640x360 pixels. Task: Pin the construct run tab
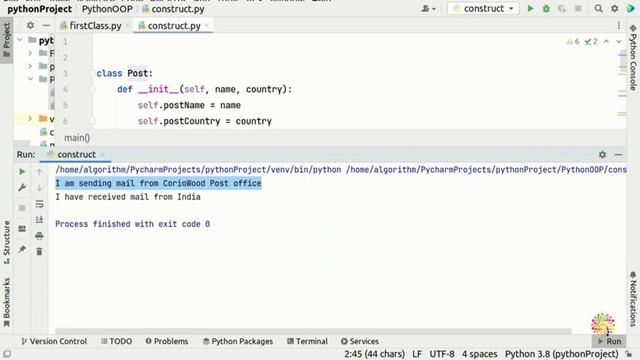22,249
